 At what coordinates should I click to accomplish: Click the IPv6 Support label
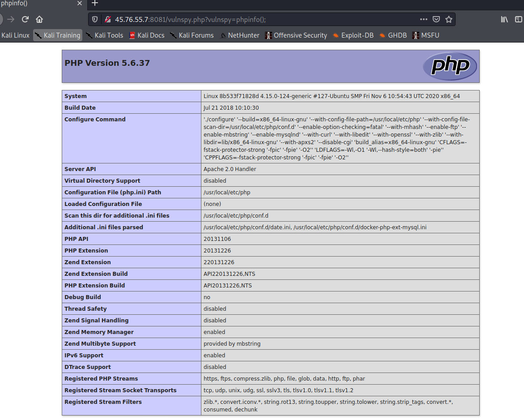pyautogui.click(x=84, y=355)
